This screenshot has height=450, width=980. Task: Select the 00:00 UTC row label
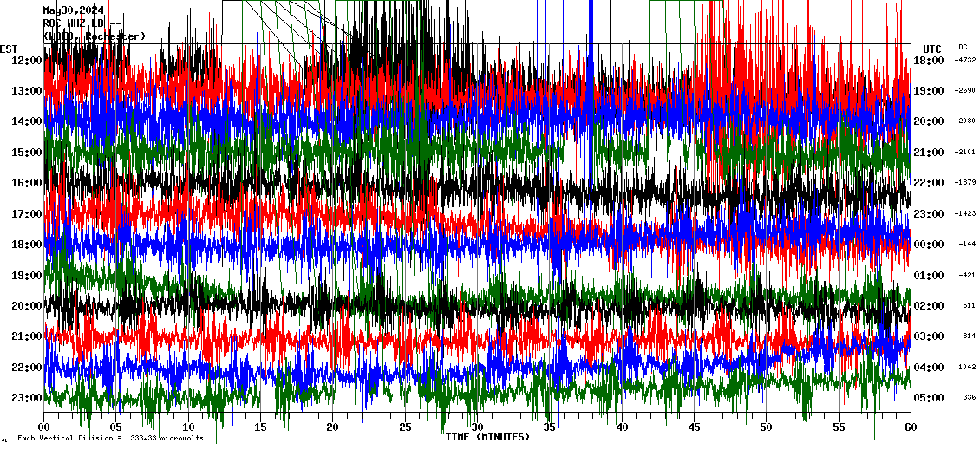coord(929,245)
